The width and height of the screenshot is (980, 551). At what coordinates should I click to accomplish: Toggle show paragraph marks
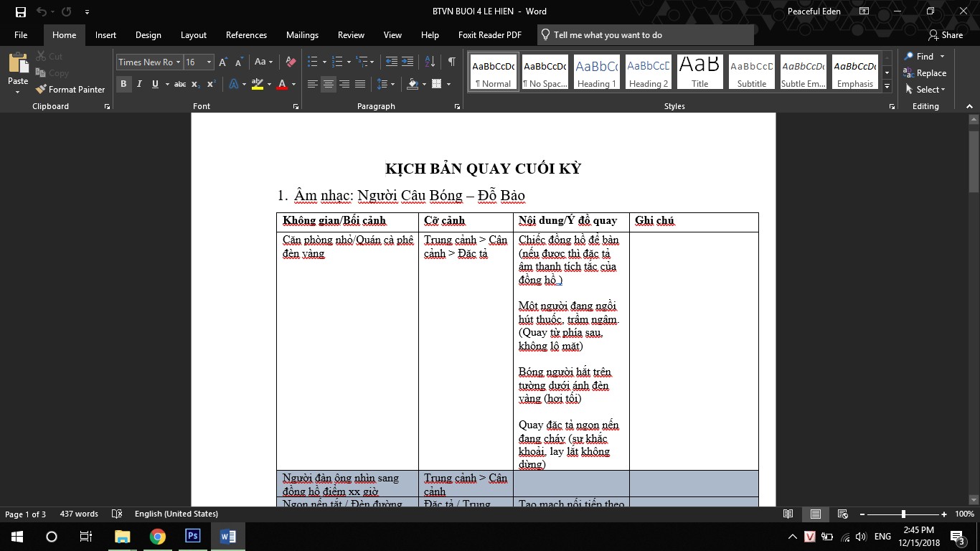[x=451, y=62]
